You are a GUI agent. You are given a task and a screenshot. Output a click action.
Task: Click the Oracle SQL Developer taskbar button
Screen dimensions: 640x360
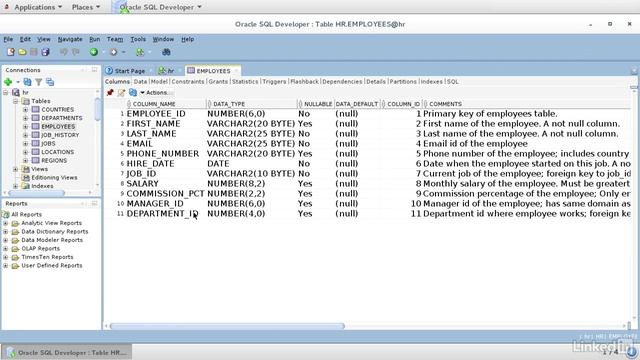[67, 353]
